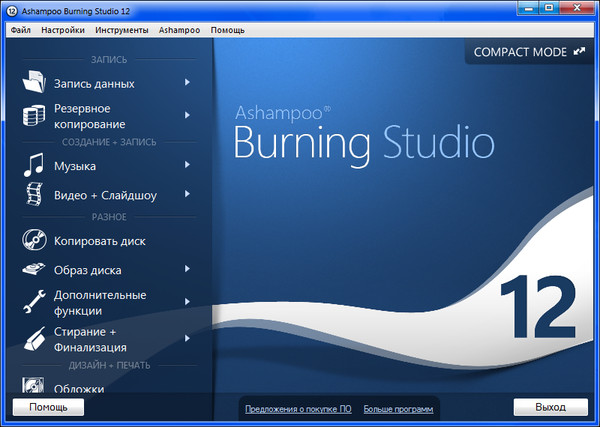Screen dimensions: 600x427
Task: Open the Инструменты menu
Action: pos(123,30)
